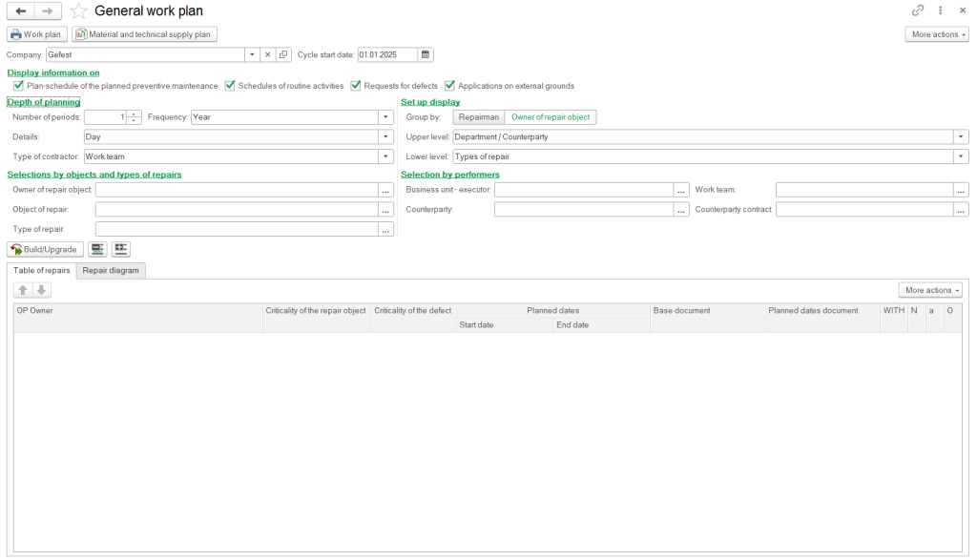Open calendar picker for Cycle start date
The height and width of the screenshot is (560, 977).
[426, 55]
